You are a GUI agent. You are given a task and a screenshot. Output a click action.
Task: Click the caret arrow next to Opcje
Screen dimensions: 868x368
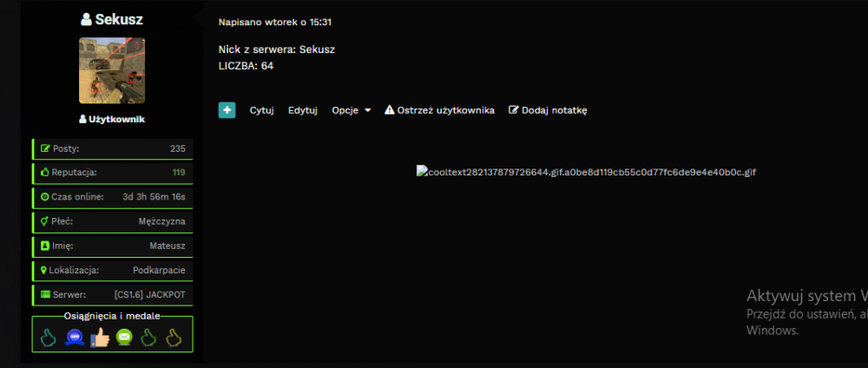tap(367, 111)
